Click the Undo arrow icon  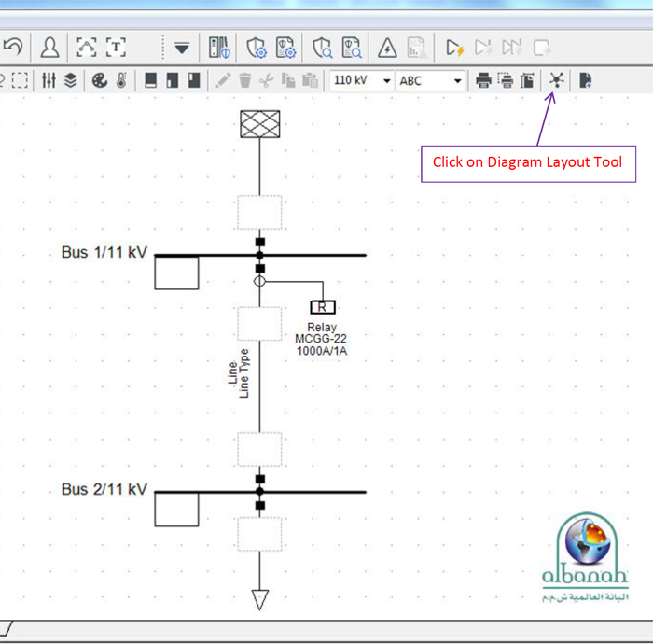pyautogui.click(x=13, y=47)
